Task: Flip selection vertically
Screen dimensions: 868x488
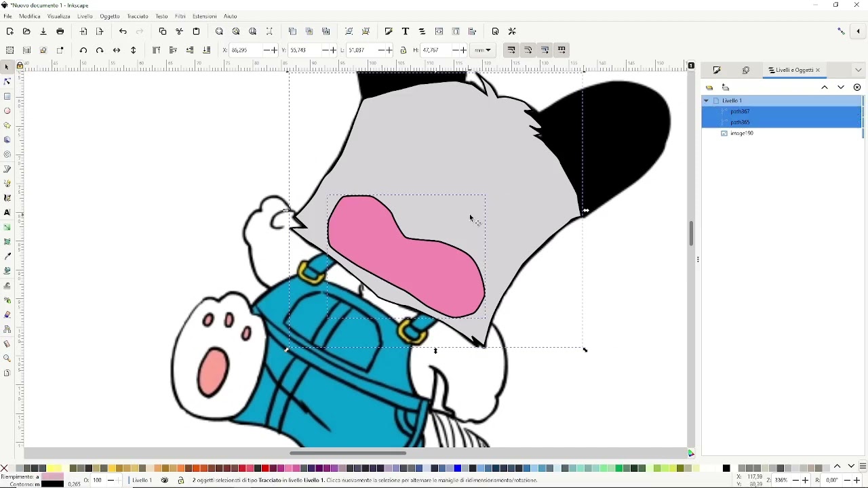Action: (x=134, y=50)
